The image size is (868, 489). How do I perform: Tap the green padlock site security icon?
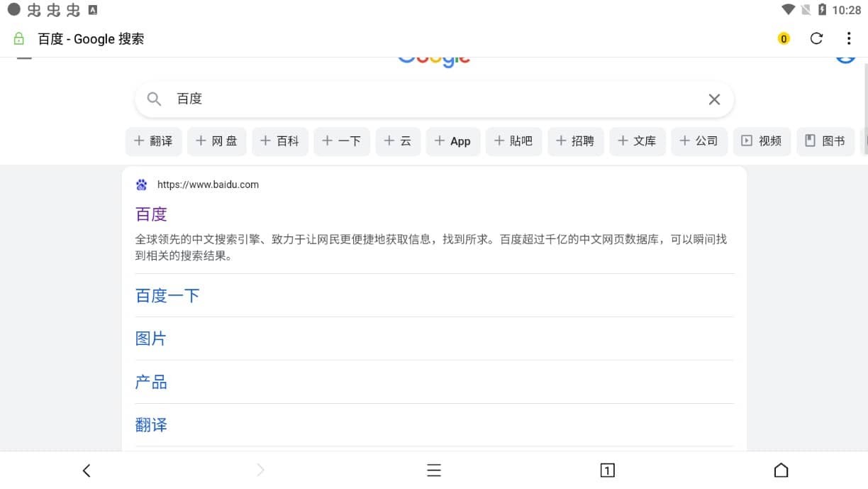[x=19, y=39]
